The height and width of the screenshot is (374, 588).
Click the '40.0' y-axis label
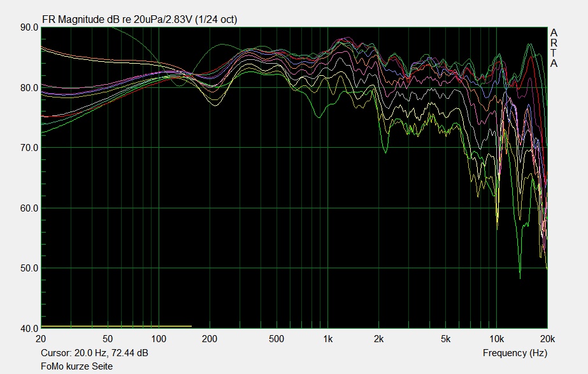pyautogui.click(x=29, y=329)
